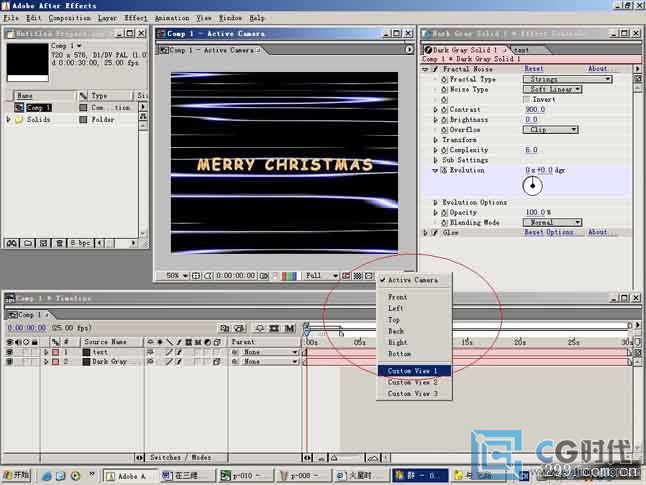Click second Timeline icon beside flowchart icon
The height and width of the screenshot is (485, 646).
pos(239,328)
